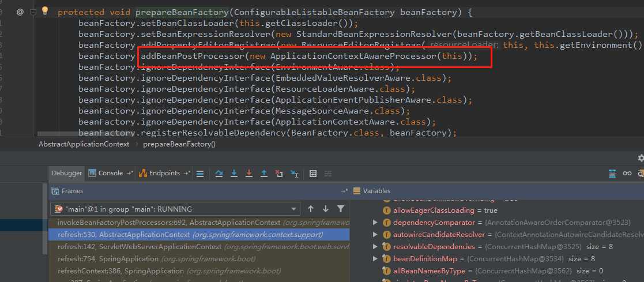644x282 pixels.
Task: Click the Step Out icon
Action: coord(264,174)
